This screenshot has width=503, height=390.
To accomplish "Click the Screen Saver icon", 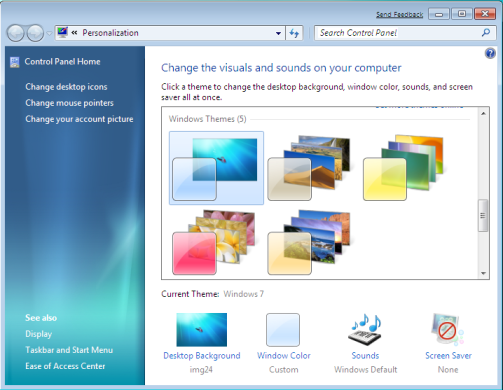I will point(448,330).
